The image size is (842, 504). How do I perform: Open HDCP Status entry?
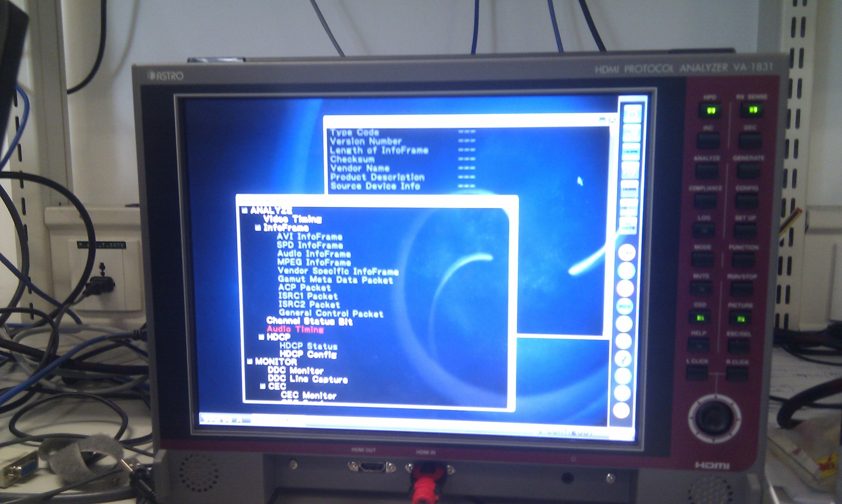pyautogui.click(x=308, y=346)
